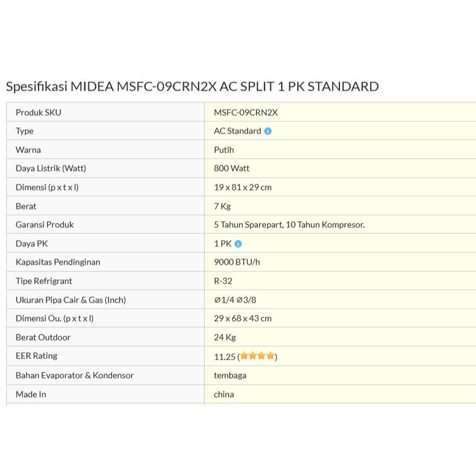This screenshot has width=476, height=476.
Task: Select the tembaga evaporator material value
Action: coord(230,375)
